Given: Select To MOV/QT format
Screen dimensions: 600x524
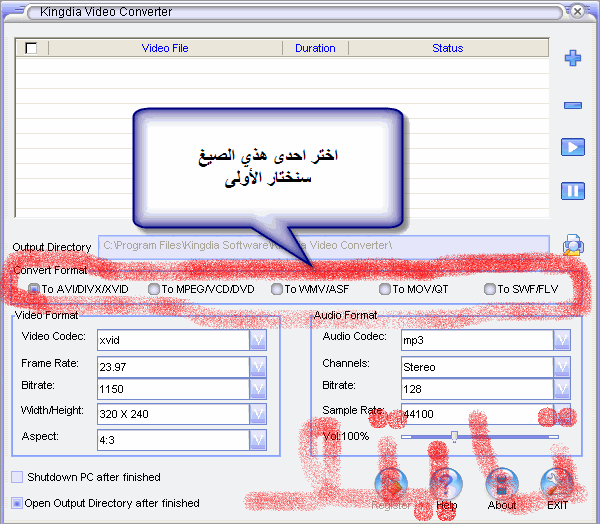Looking at the screenshot, I should (385, 289).
